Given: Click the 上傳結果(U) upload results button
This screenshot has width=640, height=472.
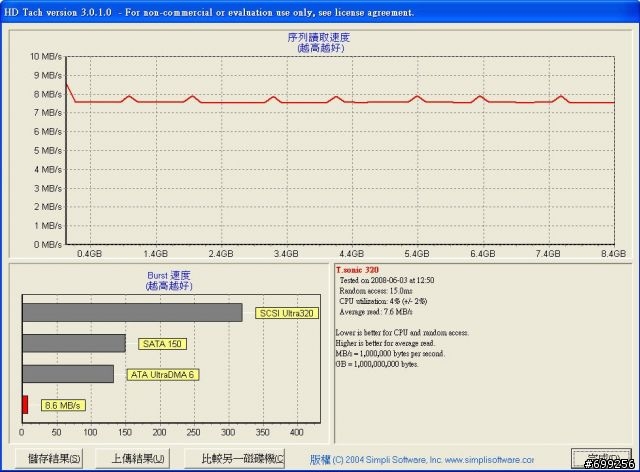Looking at the screenshot, I should tap(133, 459).
